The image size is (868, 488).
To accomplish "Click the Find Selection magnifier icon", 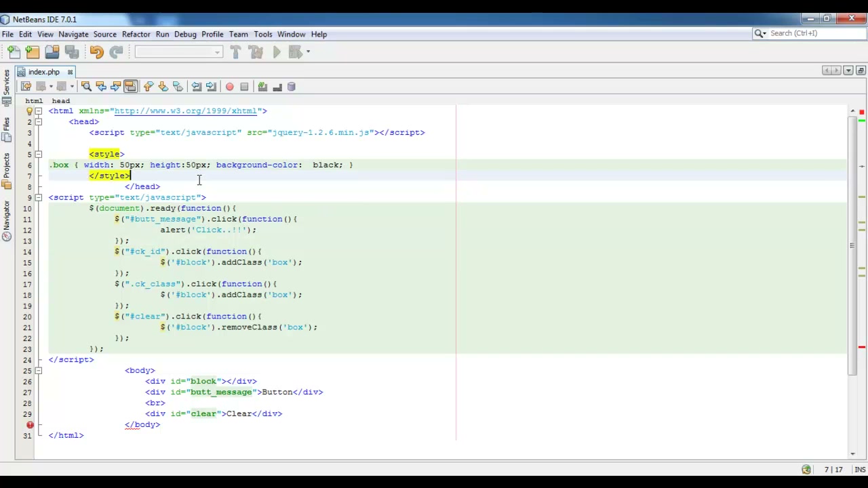I will click(x=86, y=87).
